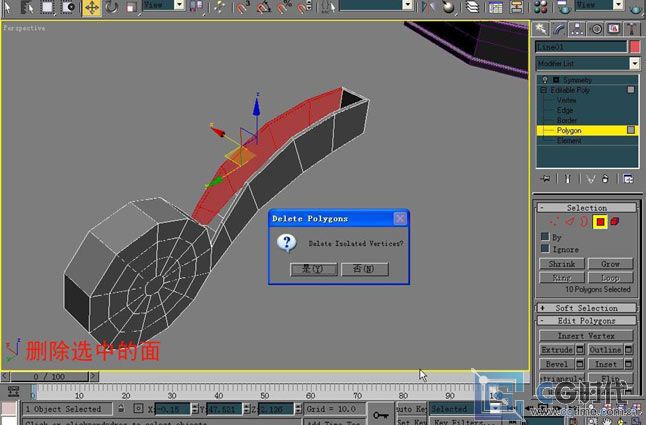Click the time slider 0 / 100 handle

tap(49, 376)
